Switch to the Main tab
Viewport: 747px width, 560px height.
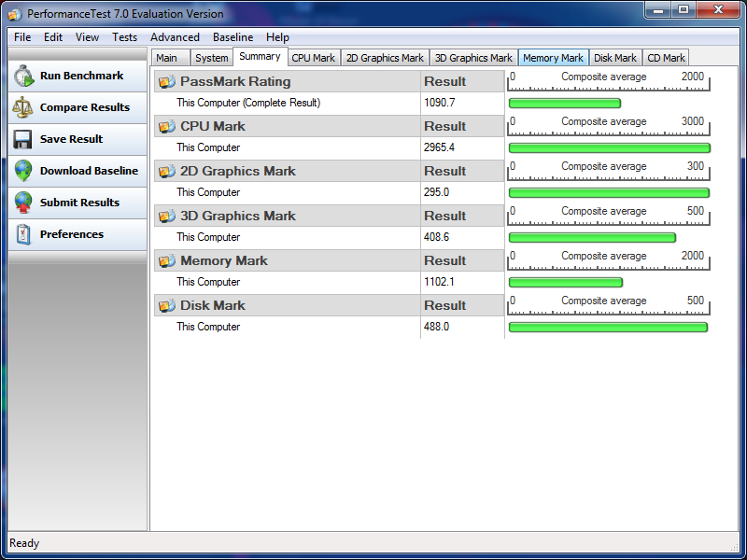click(170, 58)
